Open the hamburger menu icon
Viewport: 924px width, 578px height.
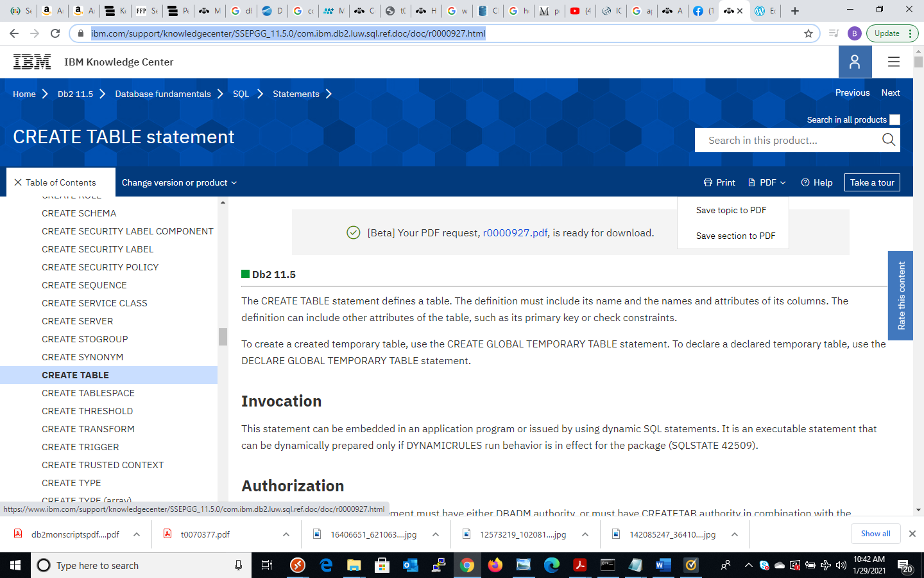tap(893, 62)
